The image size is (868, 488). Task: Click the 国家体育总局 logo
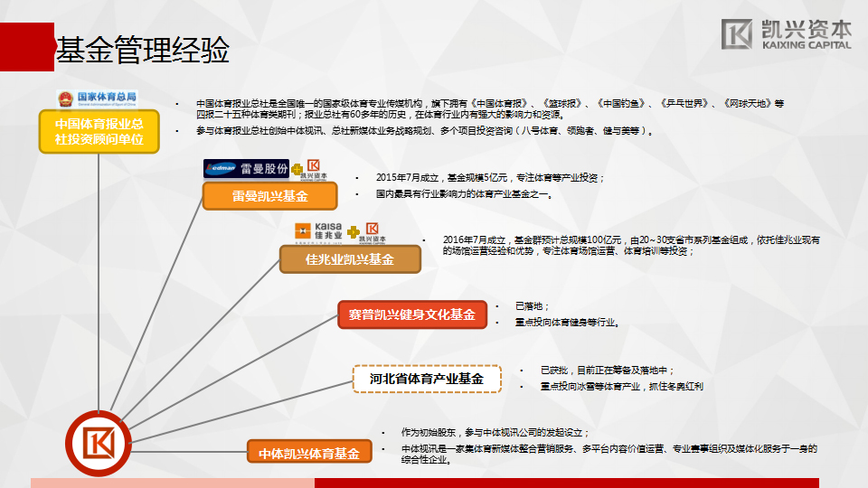[98, 99]
